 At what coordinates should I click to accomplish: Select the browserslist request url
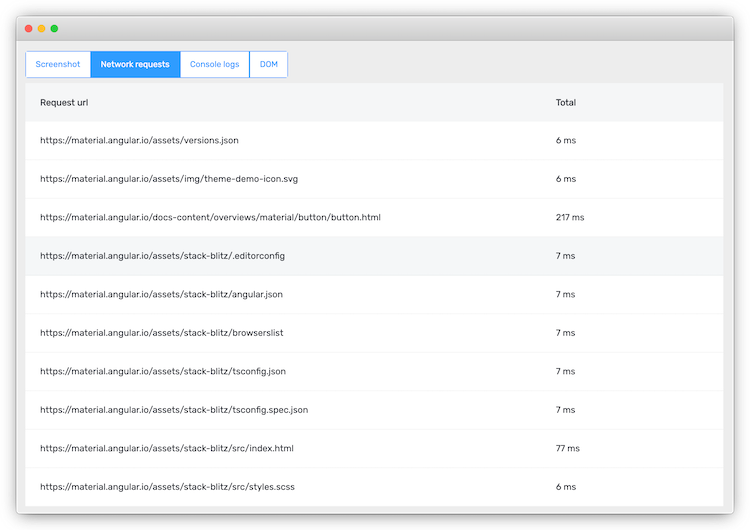(x=162, y=333)
